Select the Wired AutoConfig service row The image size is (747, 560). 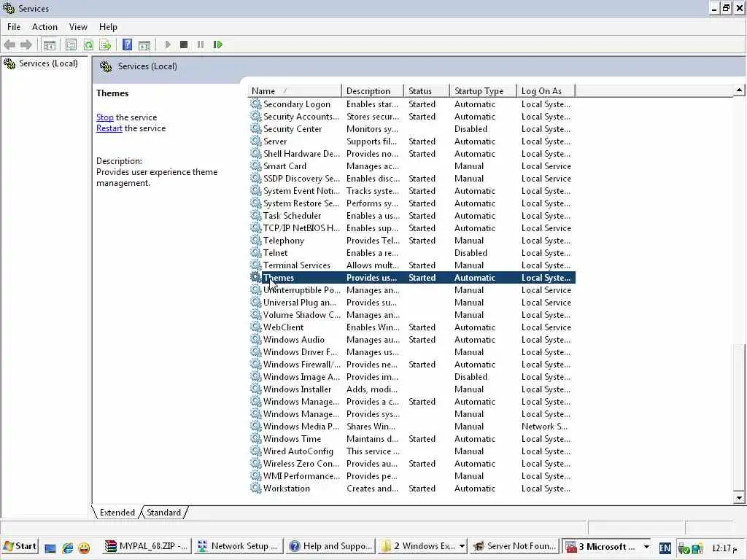coord(412,451)
